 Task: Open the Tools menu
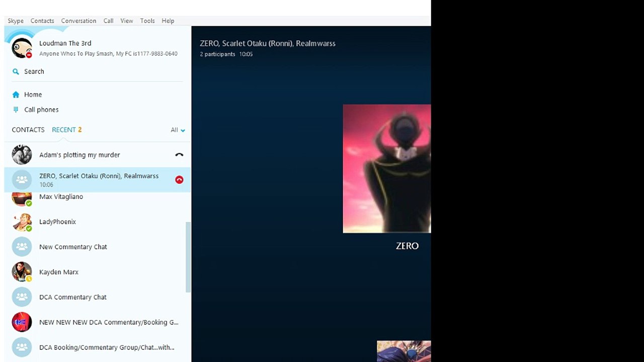(147, 21)
